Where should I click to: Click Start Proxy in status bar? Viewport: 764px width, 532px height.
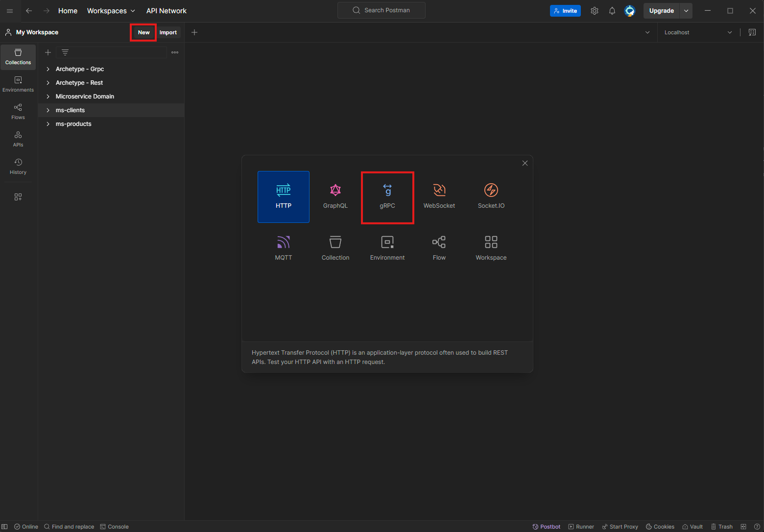[620, 527]
